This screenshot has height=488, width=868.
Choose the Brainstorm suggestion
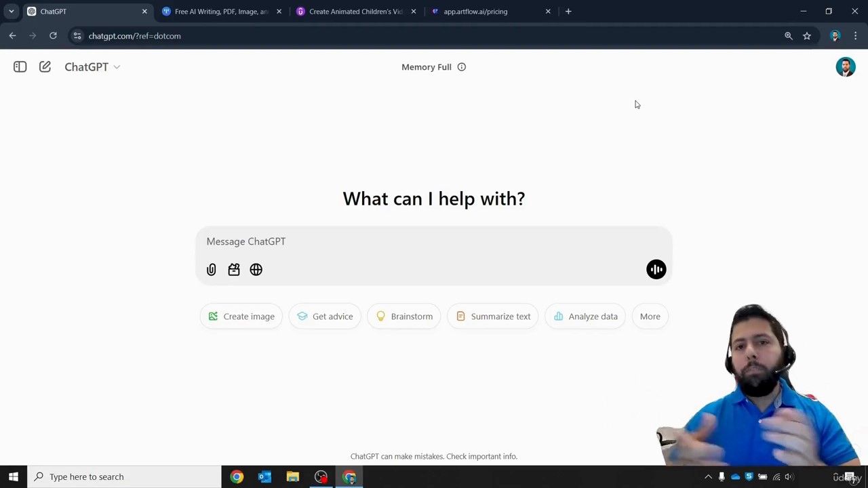pyautogui.click(x=404, y=317)
